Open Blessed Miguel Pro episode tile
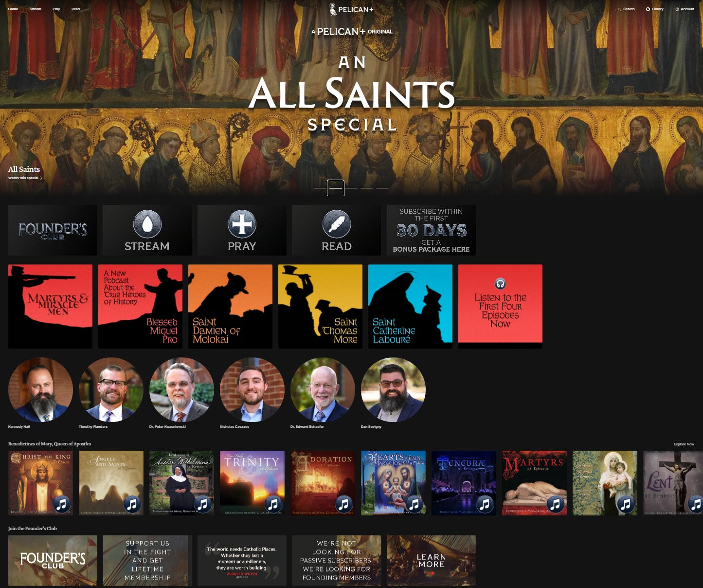The height and width of the screenshot is (588, 703). click(x=140, y=307)
